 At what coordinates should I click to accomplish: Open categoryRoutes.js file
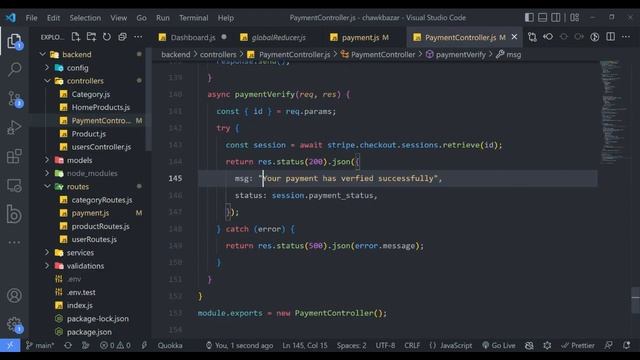(x=102, y=200)
